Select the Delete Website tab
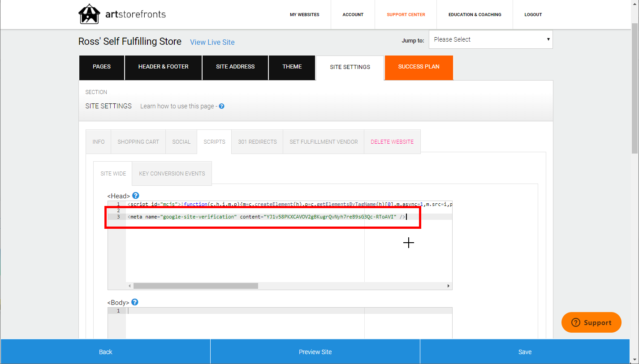This screenshot has height=364, width=639. coord(392,142)
